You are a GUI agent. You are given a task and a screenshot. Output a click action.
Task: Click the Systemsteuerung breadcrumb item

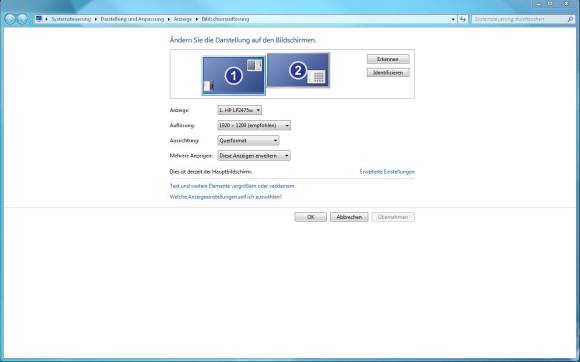[x=71, y=19]
